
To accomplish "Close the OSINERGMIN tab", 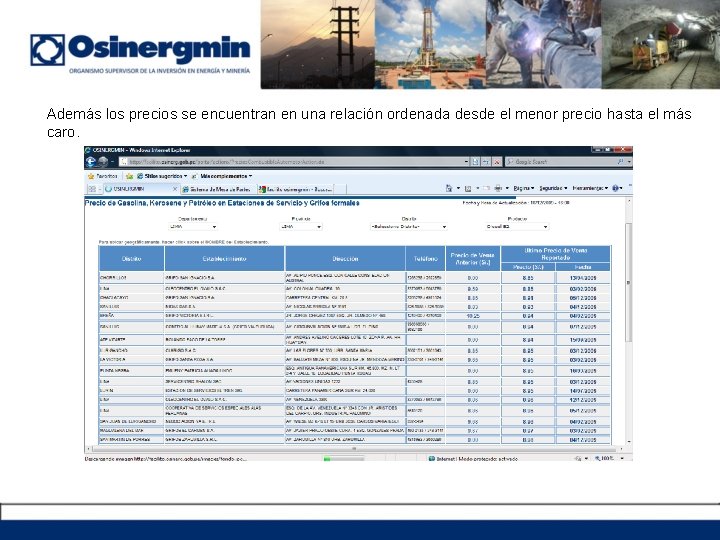I will coord(174,189).
